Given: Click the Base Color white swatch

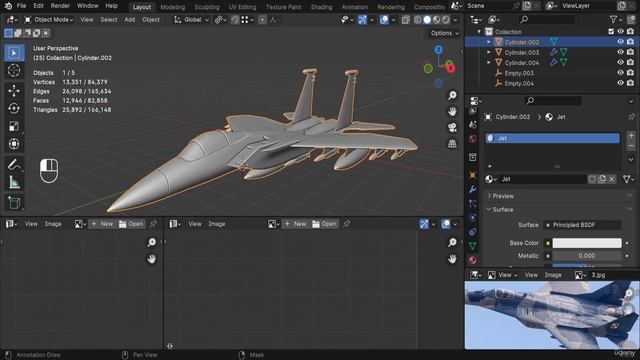Looking at the screenshot, I should 587,243.
